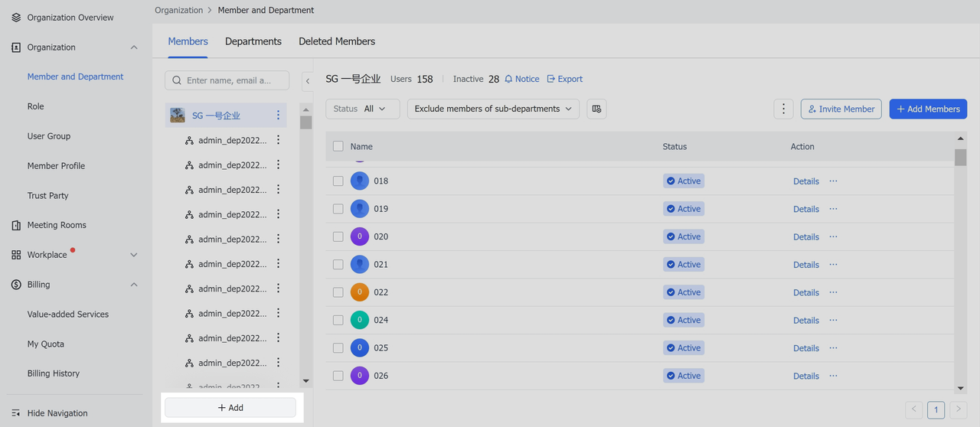Select the checkbox for member 018
The height and width of the screenshot is (427, 980).
(338, 181)
